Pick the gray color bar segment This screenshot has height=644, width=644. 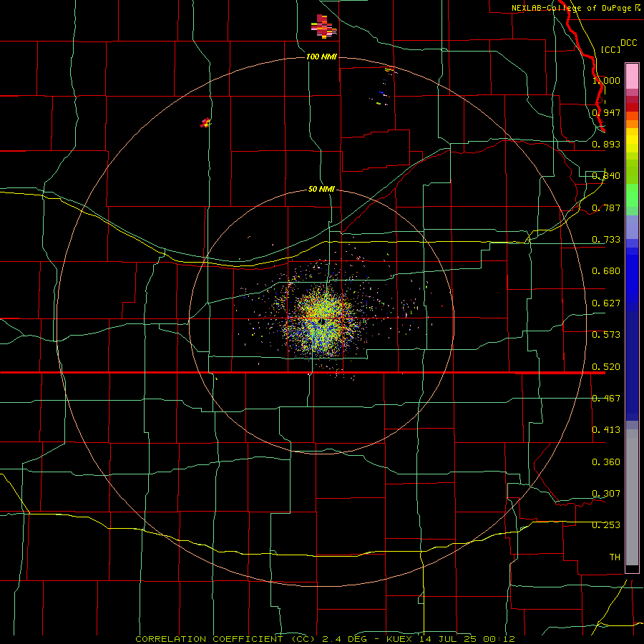(x=632, y=497)
